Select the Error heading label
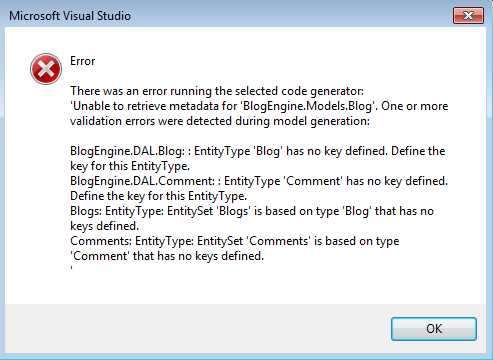493x360 pixels. 82,61
